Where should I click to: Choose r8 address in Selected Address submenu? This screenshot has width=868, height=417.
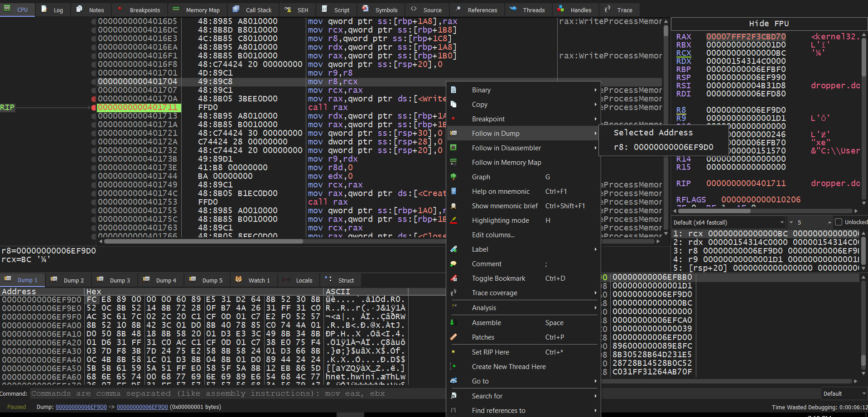[x=663, y=147]
